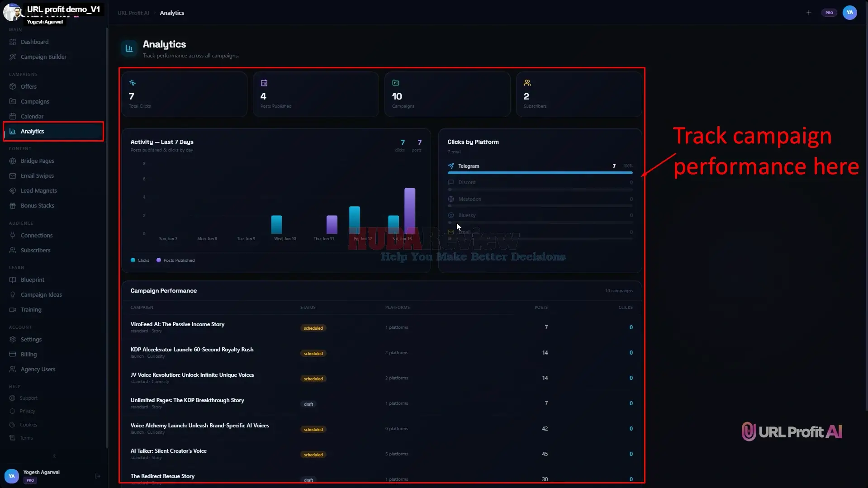The width and height of the screenshot is (868, 488).
Task: Click the Total Clicks stat card
Action: coord(185,95)
